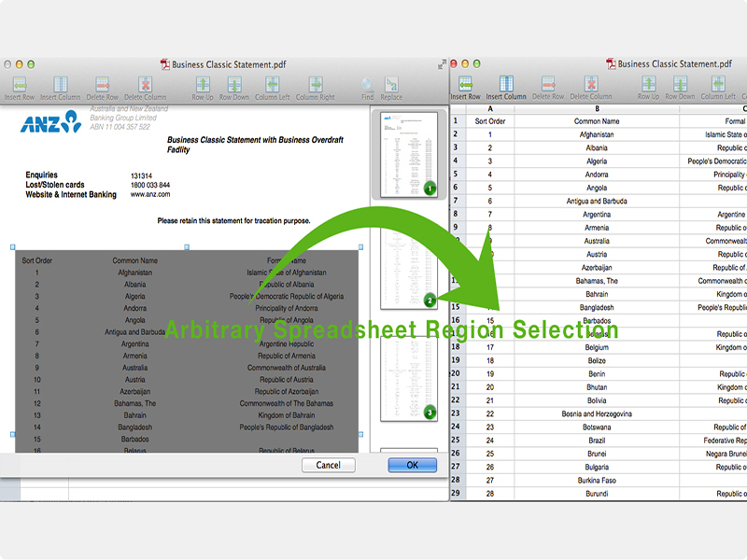The width and height of the screenshot is (747, 560).
Task: Select column A header in the spreadsheet
Action: click(x=489, y=108)
